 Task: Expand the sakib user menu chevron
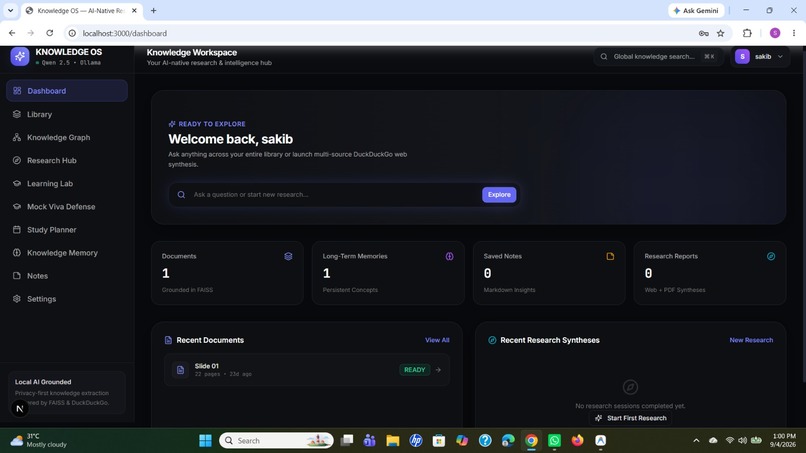[780, 57]
